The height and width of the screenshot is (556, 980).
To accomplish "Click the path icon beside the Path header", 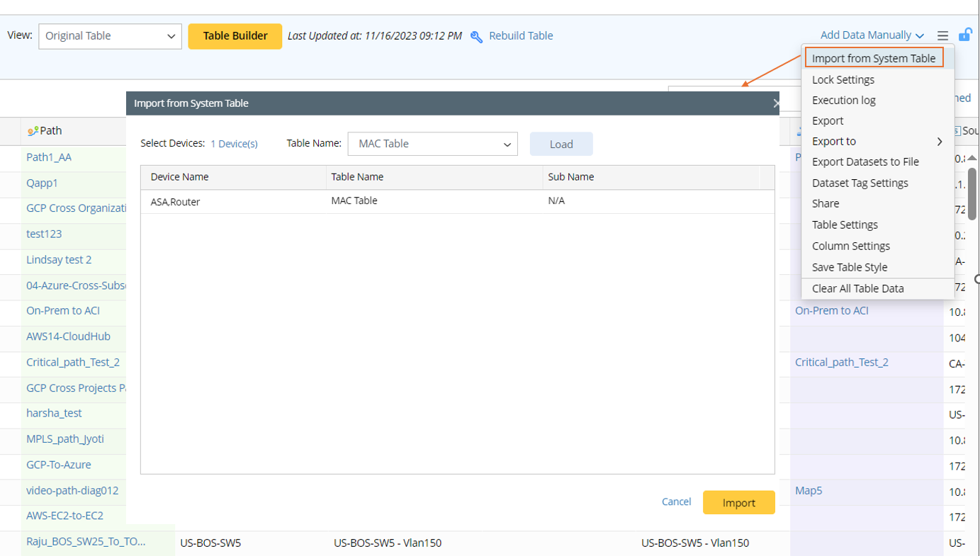I will click(33, 131).
